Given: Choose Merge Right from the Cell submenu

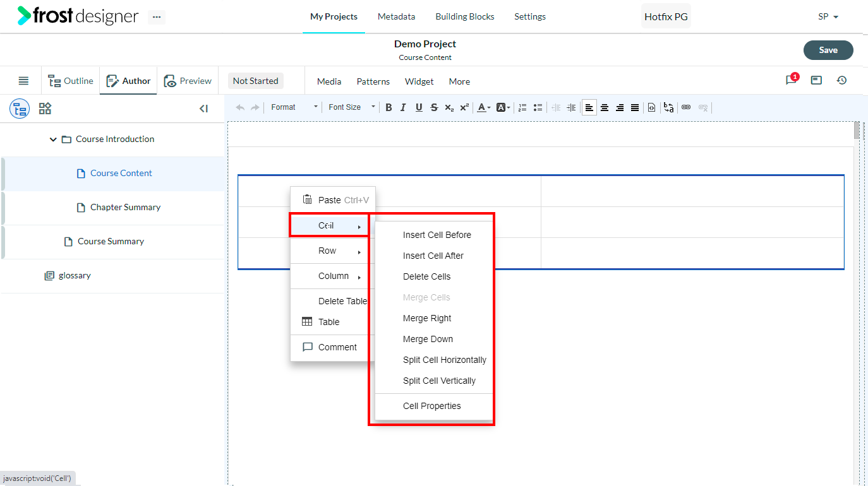Looking at the screenshot, I should pos(427,318).
